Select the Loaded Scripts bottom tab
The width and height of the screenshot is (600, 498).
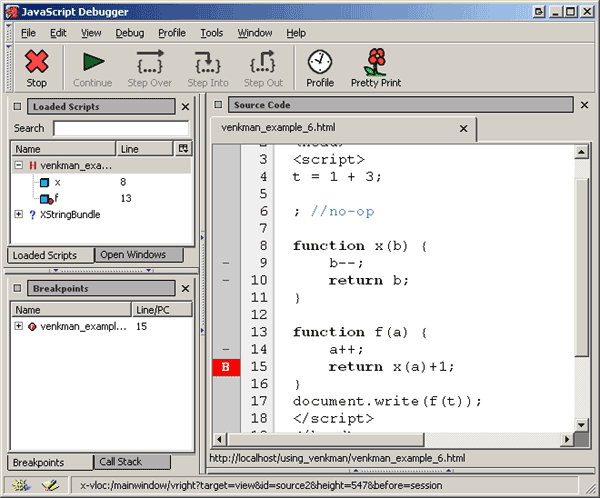[51, 255]
